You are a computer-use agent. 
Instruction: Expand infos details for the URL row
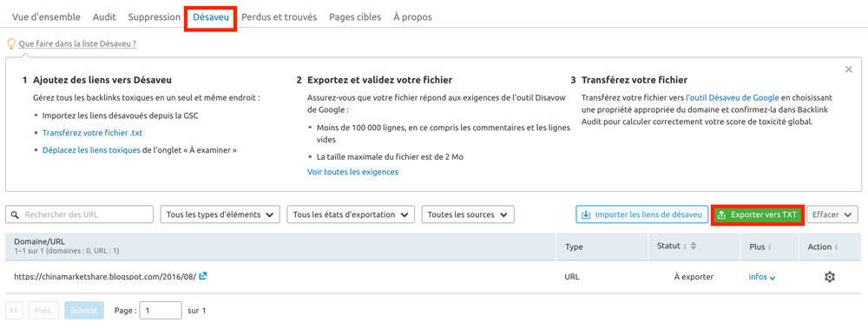click(762, 277)
